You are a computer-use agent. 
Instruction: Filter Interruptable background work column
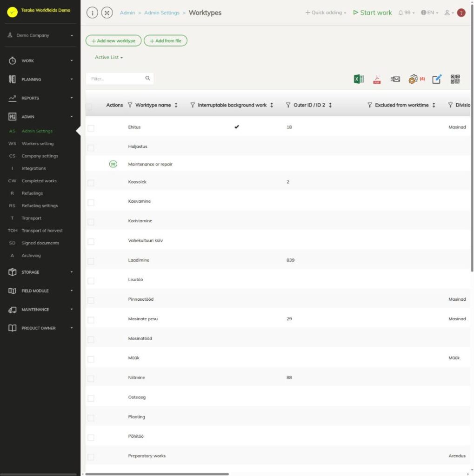click(193, 105)
